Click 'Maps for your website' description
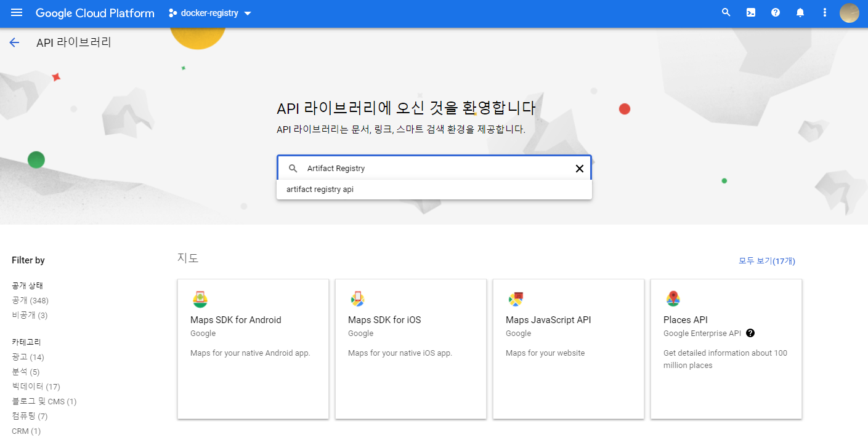Screen dimensions: 868x440 545,353
